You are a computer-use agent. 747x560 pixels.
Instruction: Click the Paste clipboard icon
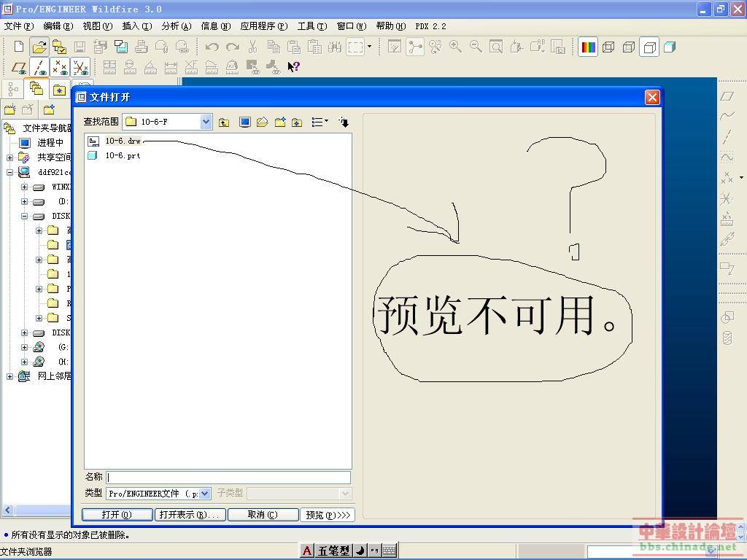(x=293, y=47)
